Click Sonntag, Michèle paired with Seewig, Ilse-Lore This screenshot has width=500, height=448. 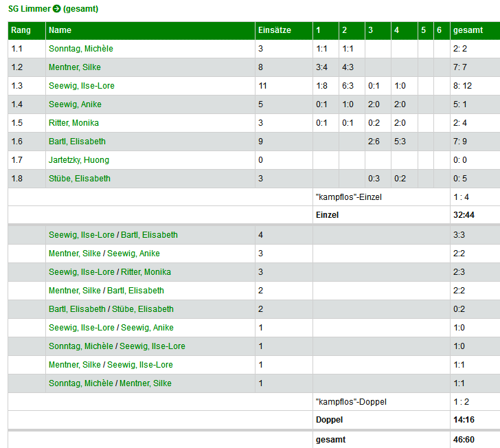pos(81,346)
